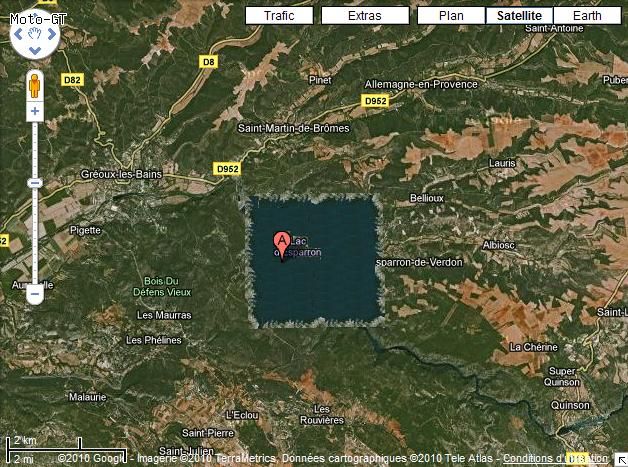Zoom out with the minus button

pyautogui.click(x=35, y=294)
